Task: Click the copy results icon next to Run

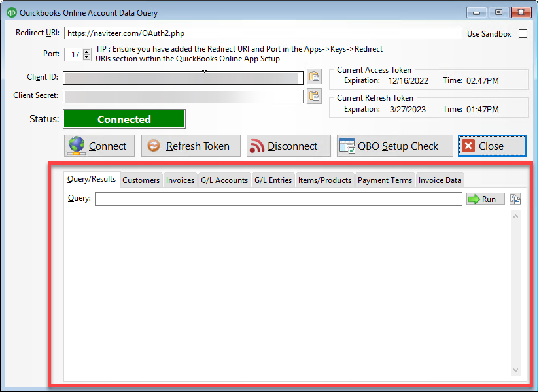Action: [x=515, y=199]
